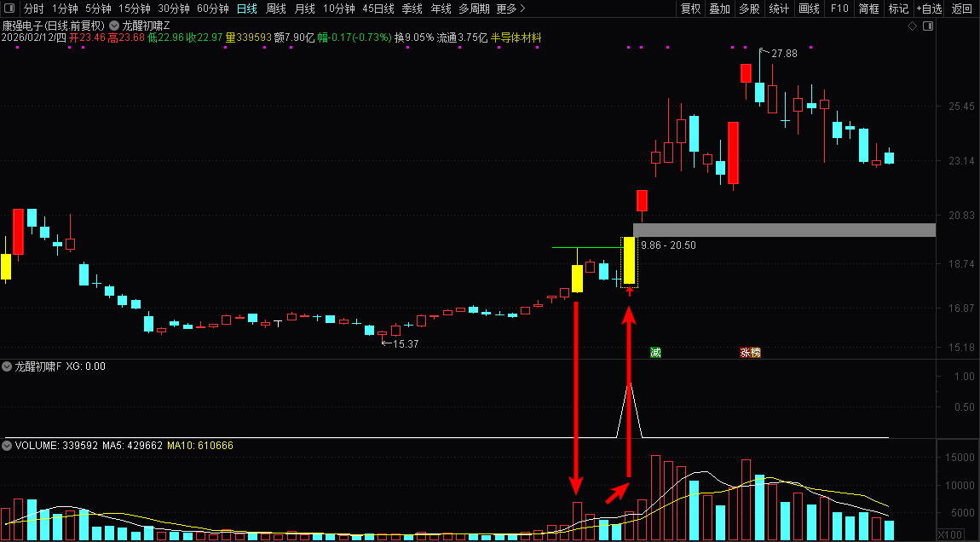Screen dimensions: 980x542
Task: Toggle the right side panel icon
Action: coord(928,26)
